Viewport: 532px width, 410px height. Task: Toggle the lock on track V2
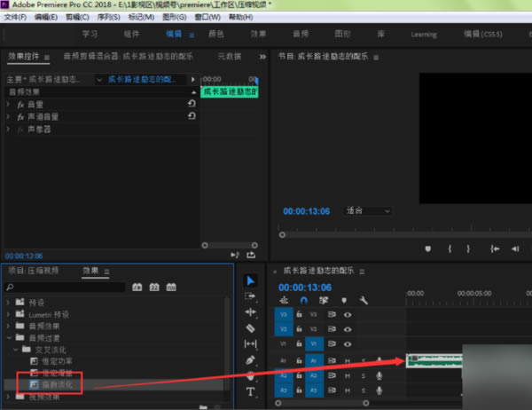[300, 329]
